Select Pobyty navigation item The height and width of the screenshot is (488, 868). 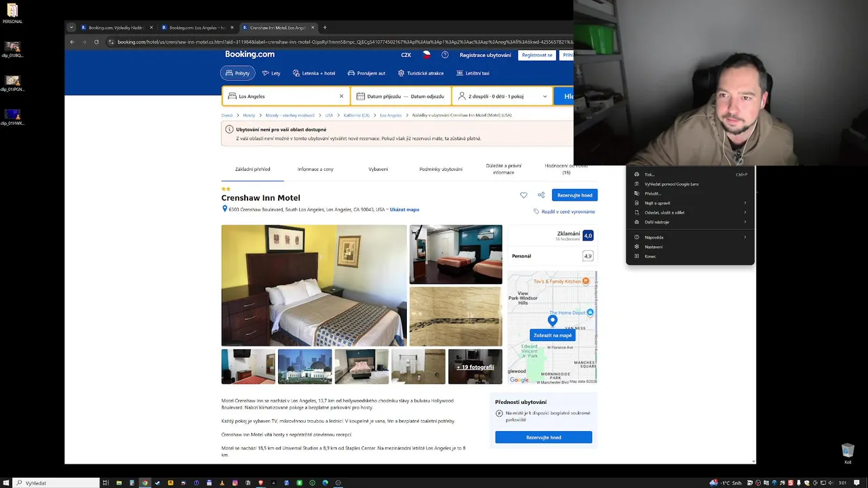point(237,73)
